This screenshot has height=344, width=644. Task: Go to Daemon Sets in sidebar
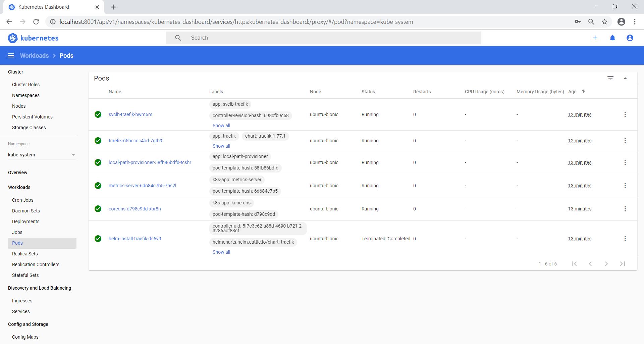click(x=26, y=211)
